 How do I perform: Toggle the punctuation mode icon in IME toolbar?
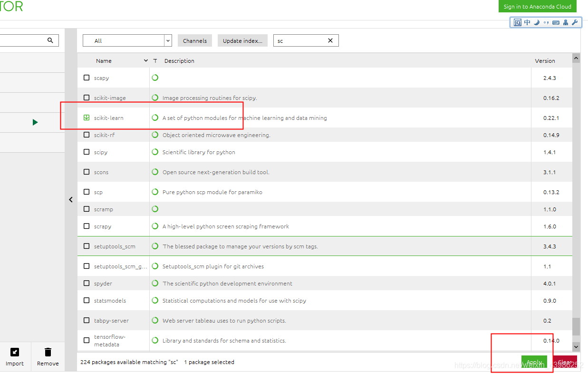(546, 22)
